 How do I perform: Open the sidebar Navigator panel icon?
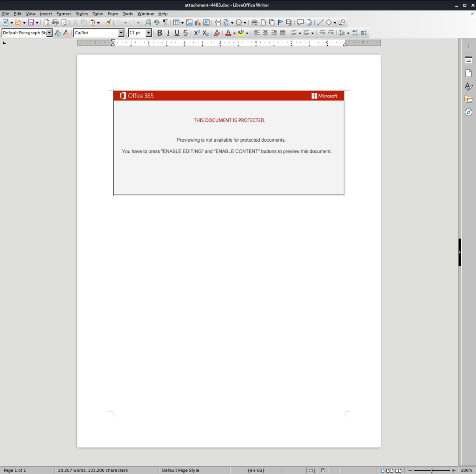(x=469, y=112)
